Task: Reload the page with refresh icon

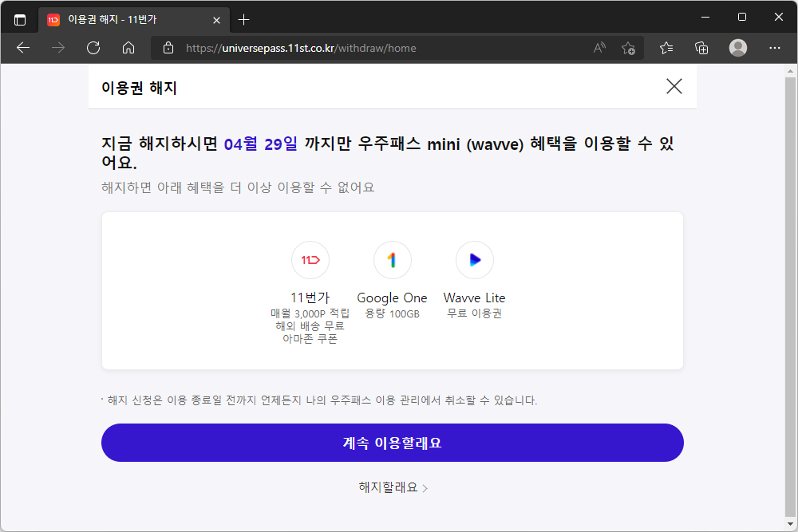Action: [93, 48]
